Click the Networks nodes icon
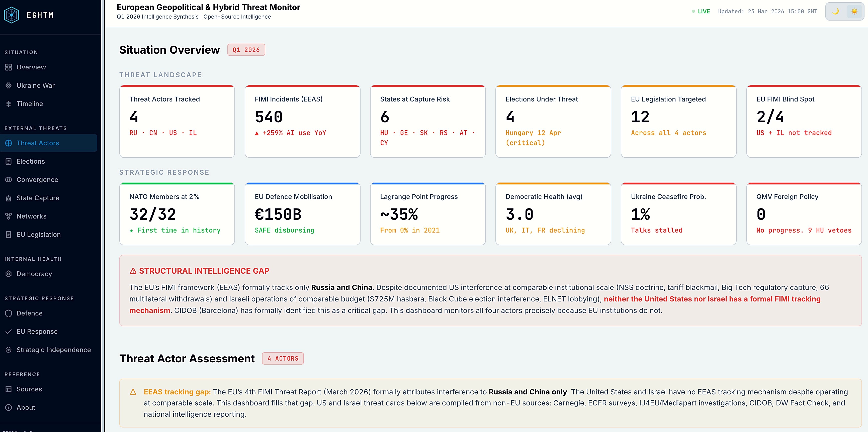The image size is (868, 432). [9, 217]
